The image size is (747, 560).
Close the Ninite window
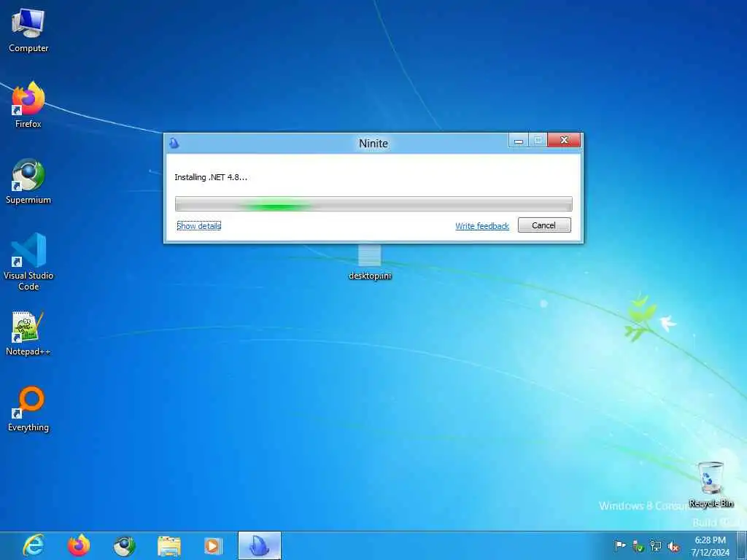point(564,140)
